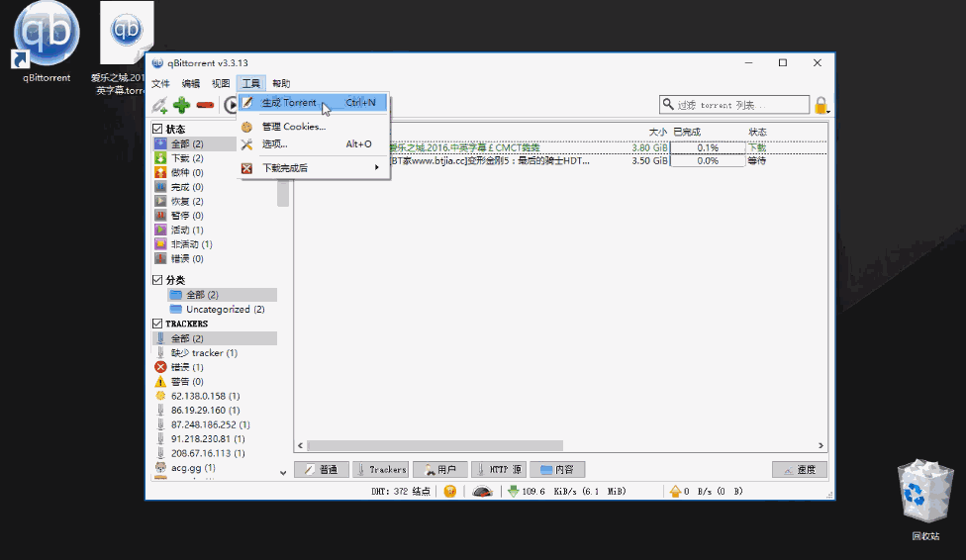Close the open 工具 menu
This screenshot has width=966, height=560.
pyautogui.click(x=250, y=83)
